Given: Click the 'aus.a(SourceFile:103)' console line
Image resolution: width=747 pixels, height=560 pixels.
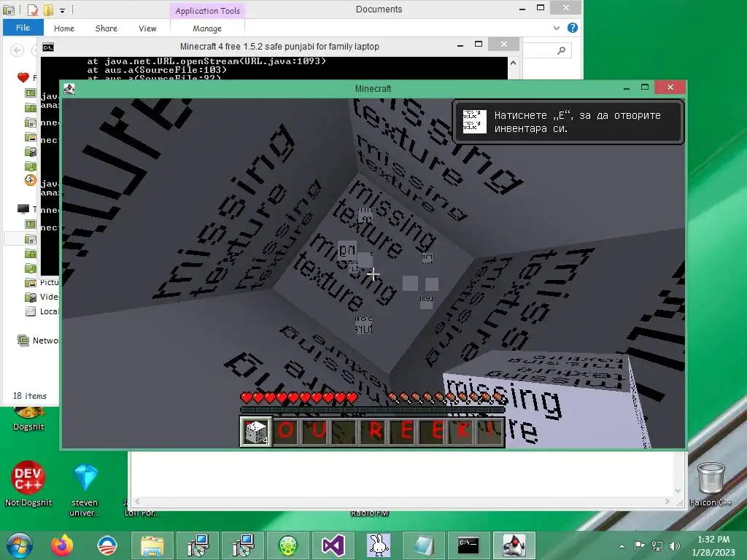Looking at the screenshot, I should (x=157, y=70).
